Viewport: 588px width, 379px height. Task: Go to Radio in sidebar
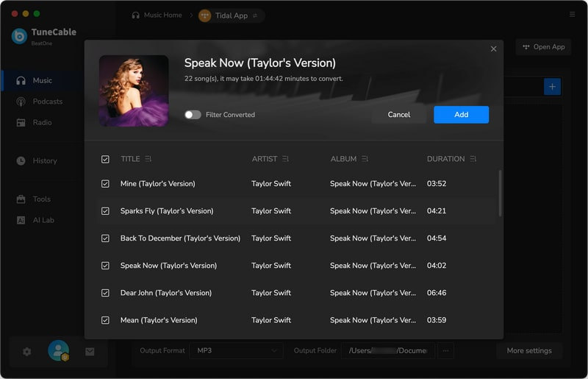(x=42, y=122)
